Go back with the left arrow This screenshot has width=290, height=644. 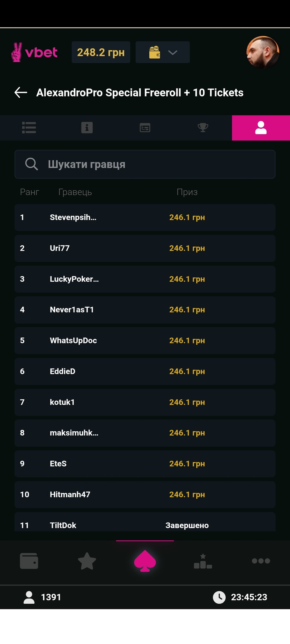pos(21,92)
